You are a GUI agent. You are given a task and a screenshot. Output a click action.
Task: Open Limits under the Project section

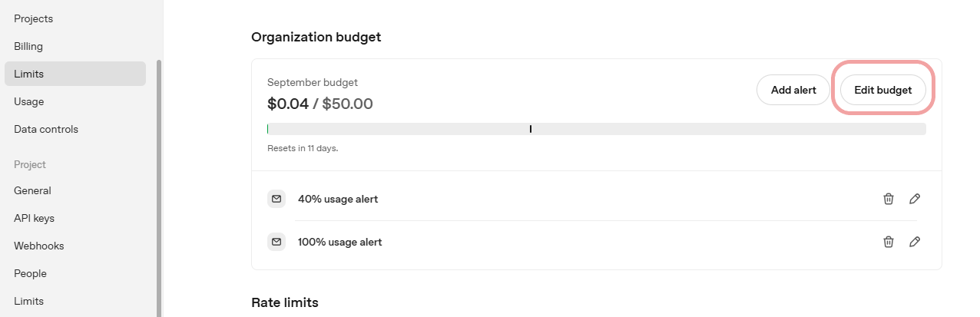(29, 301)
